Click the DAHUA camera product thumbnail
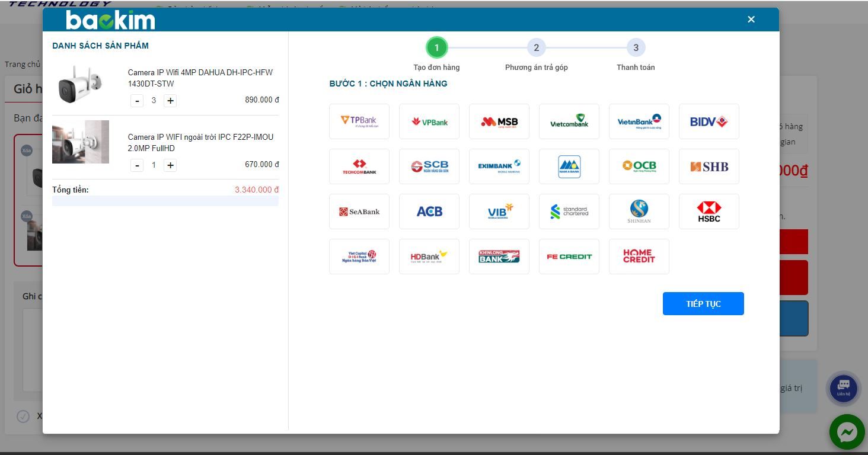 click(x=81, y=84)
